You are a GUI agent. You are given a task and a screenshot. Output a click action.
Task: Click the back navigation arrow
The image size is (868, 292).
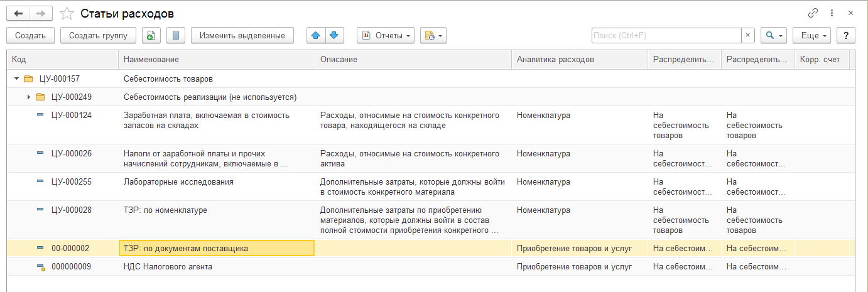18,13
